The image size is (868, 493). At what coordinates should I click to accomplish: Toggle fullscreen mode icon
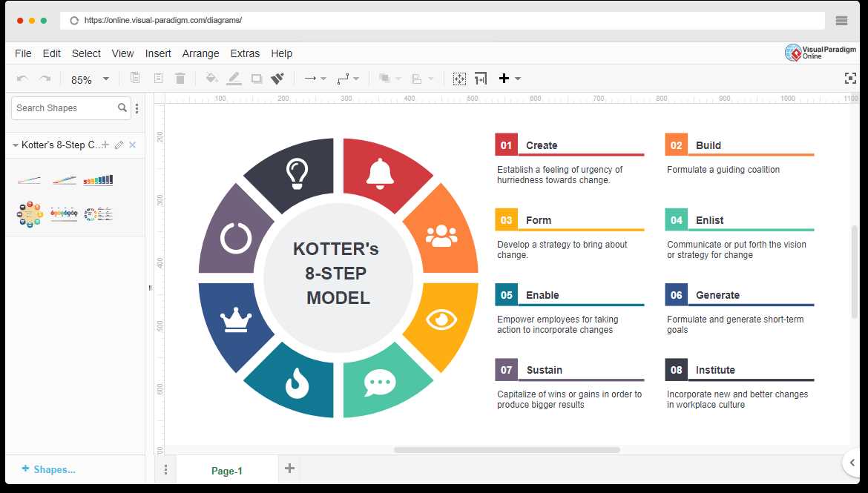pyautogui.click(x=850, y=79)
